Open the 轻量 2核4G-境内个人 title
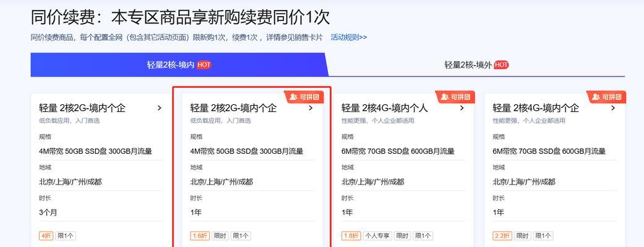644x247 pixels. click(384, 108)
